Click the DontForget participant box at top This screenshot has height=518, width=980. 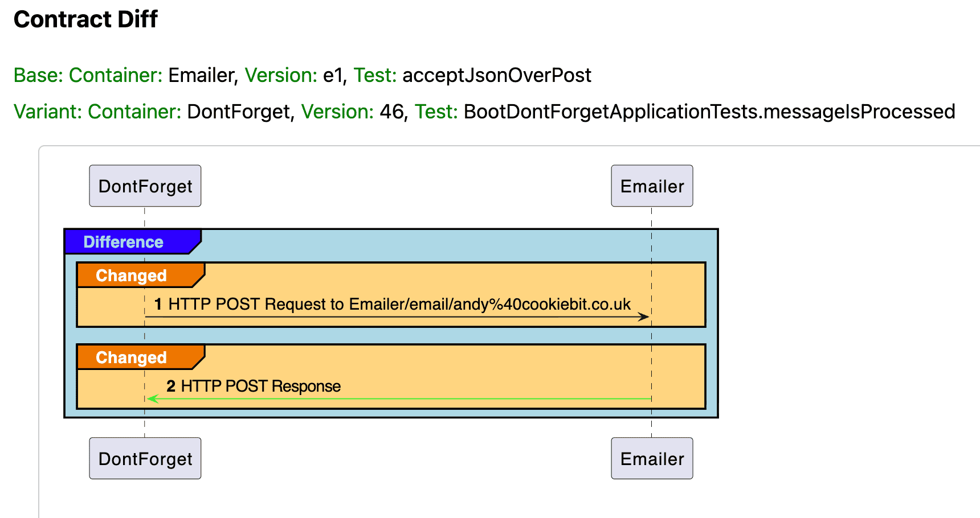tap(145, 185)
